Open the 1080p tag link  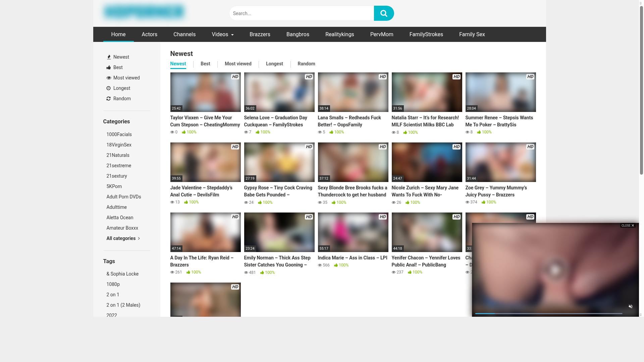(113, 284)
